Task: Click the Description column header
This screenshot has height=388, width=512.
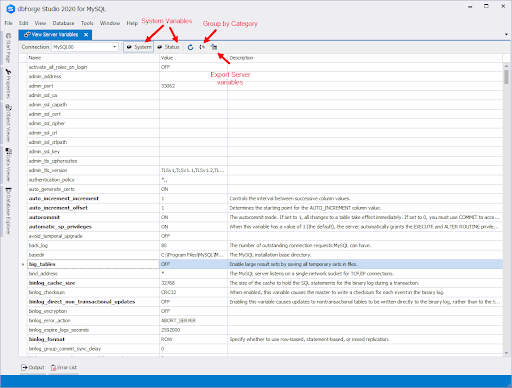Action: point(365,58)
